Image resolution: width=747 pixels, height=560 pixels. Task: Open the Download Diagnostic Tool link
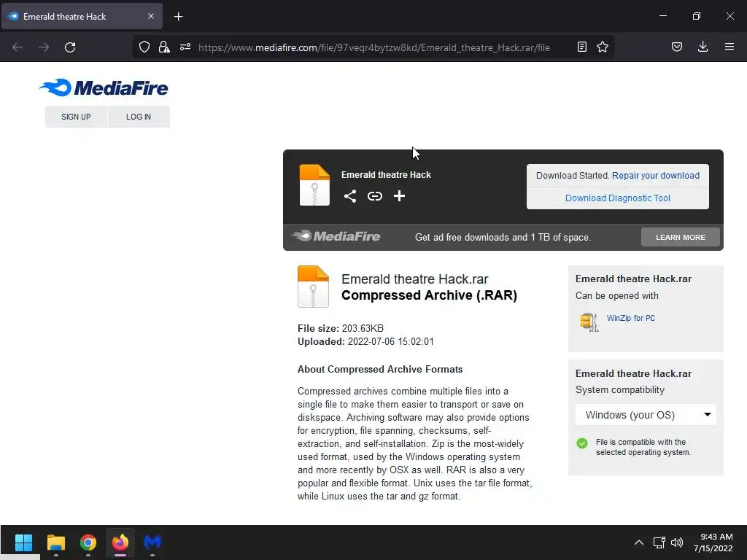point(617,198)
